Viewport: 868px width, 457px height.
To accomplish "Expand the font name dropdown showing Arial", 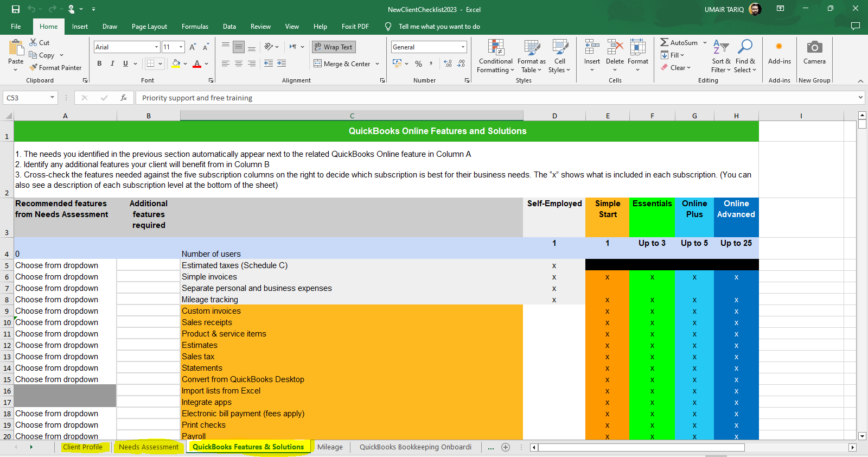I will pyautogui.click(x=156, y=47).
